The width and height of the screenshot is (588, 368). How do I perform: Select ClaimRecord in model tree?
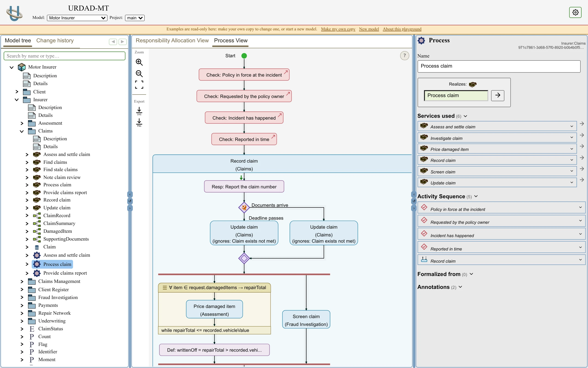click(x=57, y=216)
